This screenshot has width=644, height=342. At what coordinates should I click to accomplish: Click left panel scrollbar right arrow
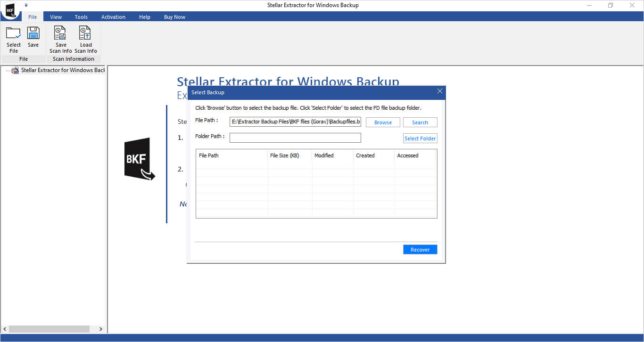tap(100, 329)
